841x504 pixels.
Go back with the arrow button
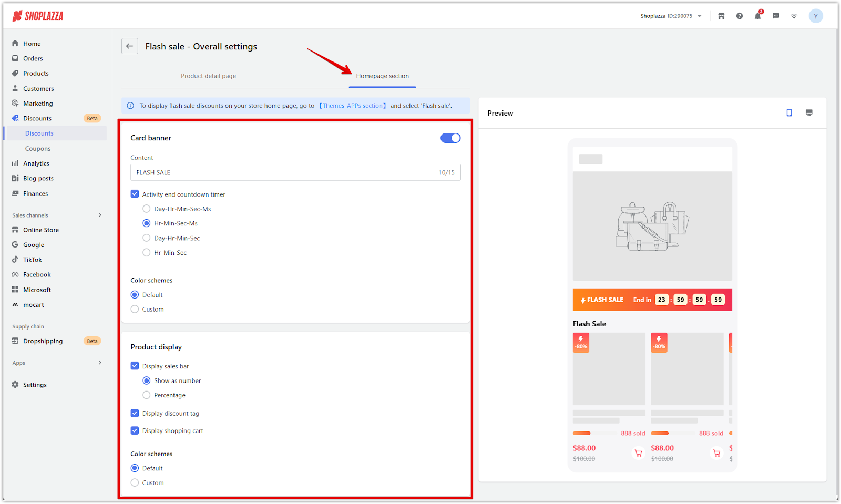[x=130, y=46]
